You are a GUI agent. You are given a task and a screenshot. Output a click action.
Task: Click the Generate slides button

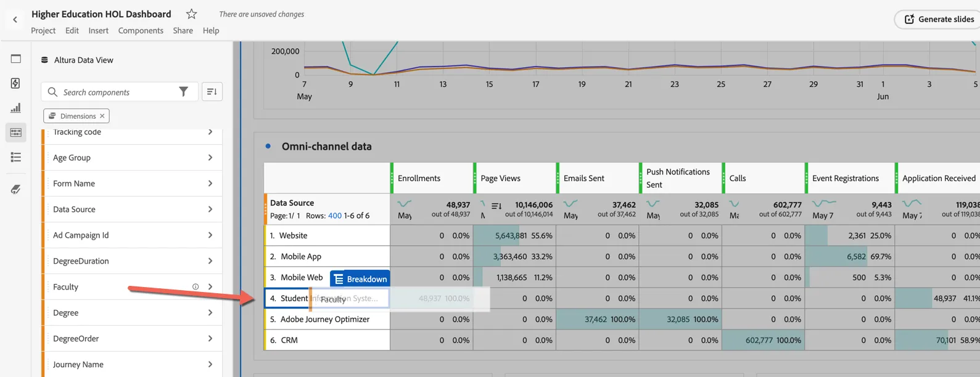[939, 19]
